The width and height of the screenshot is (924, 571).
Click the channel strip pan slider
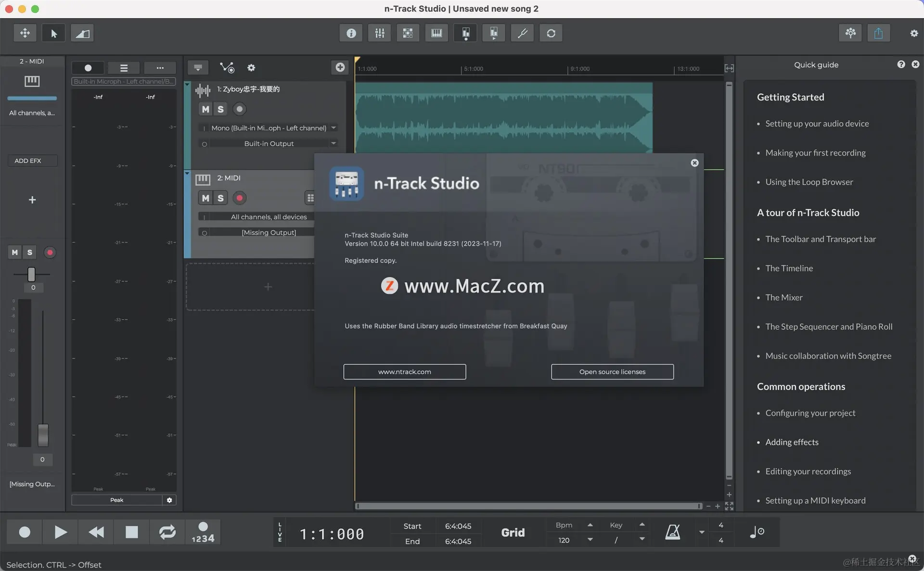coord(31,274)
